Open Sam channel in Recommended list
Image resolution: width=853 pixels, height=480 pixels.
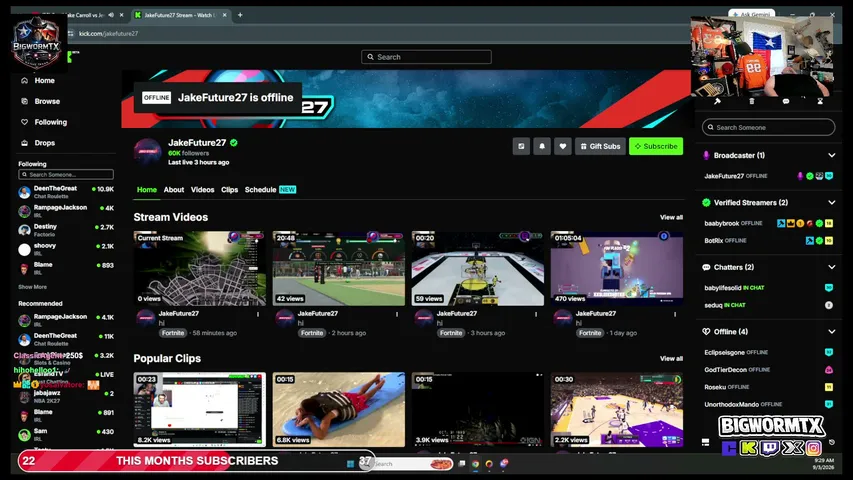point(66,434)
